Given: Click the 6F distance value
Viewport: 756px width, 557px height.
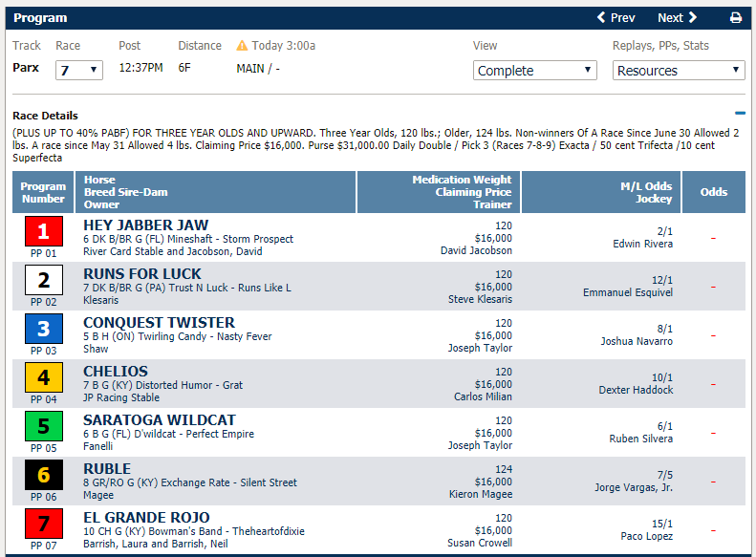Looking at the screenshot, I should tap(184, 68).
